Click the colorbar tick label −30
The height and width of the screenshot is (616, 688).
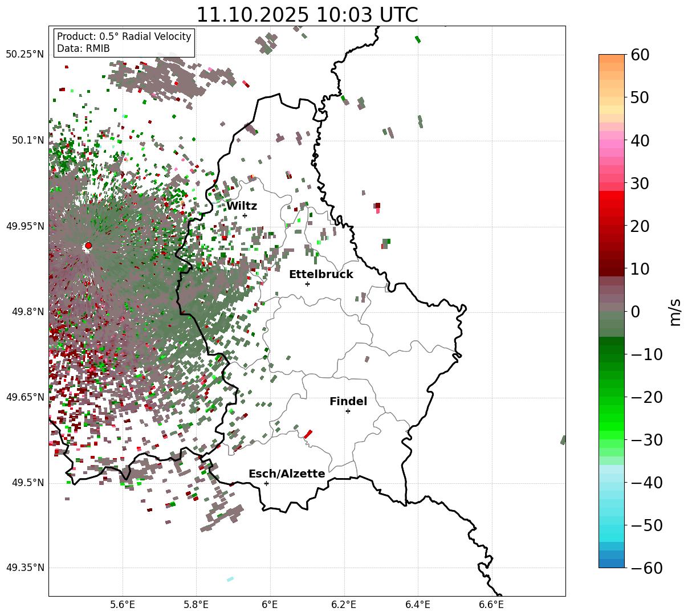pos(646,440)
